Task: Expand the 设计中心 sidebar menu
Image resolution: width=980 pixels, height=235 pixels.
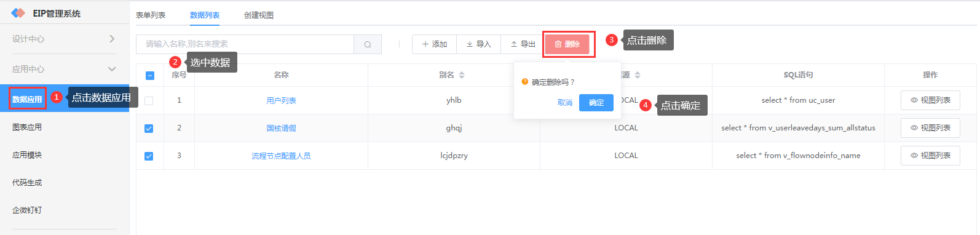Action: [x=65, y=39]
